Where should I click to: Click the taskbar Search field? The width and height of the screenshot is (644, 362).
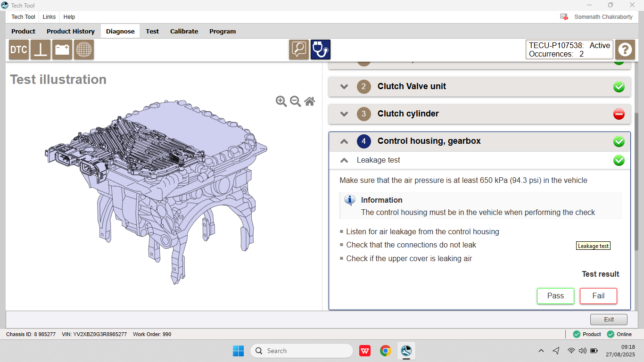tap(302, 351)
